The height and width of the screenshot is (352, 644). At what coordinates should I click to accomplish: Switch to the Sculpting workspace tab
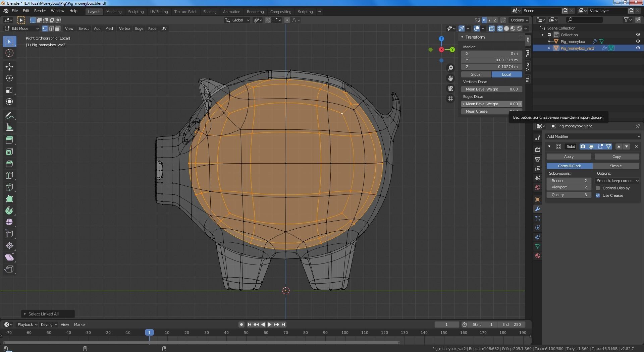136,12
